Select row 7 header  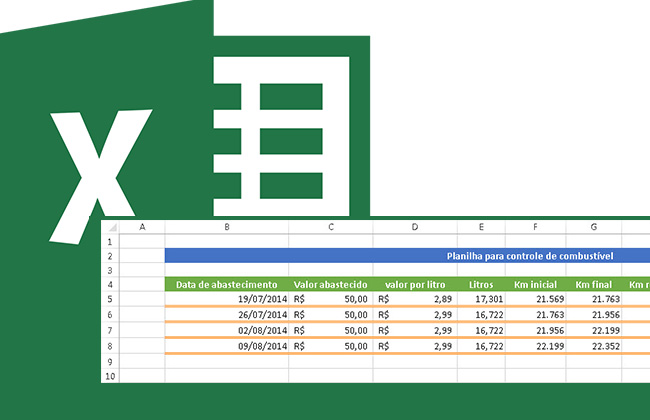click(x=110, y=330)
